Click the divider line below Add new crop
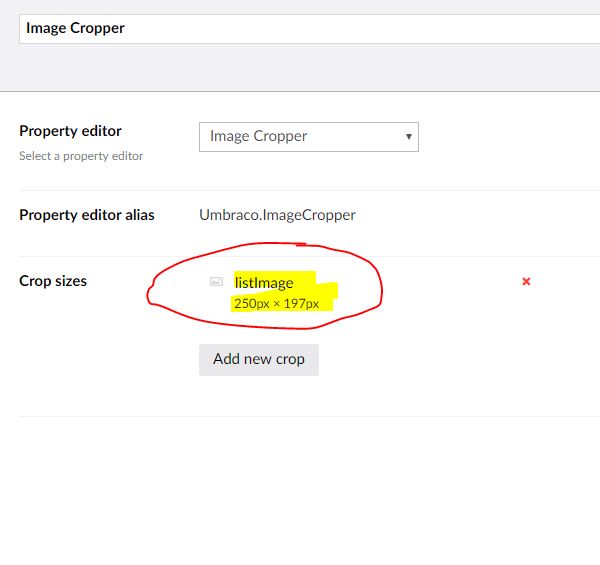Screen dimensions: 600x565 pos(300,416)
